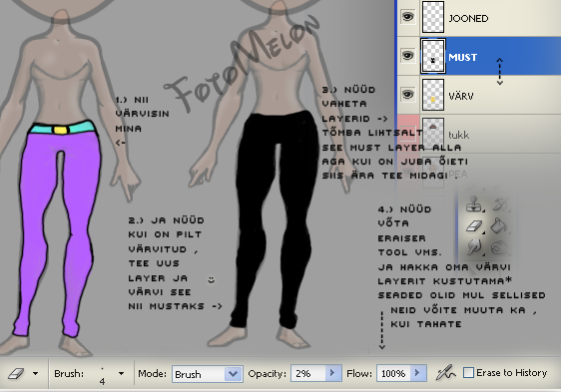Select the MUST layer thumbnail
Screen dimensions: 561x392
[433, 56]
